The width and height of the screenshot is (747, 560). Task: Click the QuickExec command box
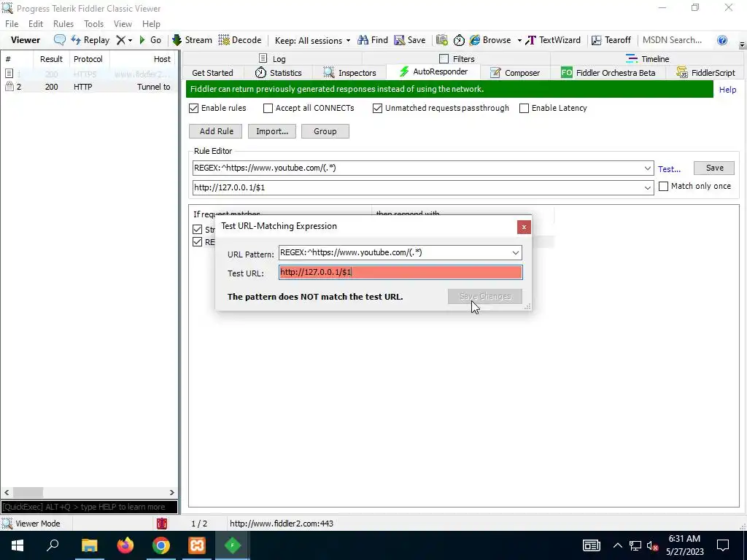(90, 507)
